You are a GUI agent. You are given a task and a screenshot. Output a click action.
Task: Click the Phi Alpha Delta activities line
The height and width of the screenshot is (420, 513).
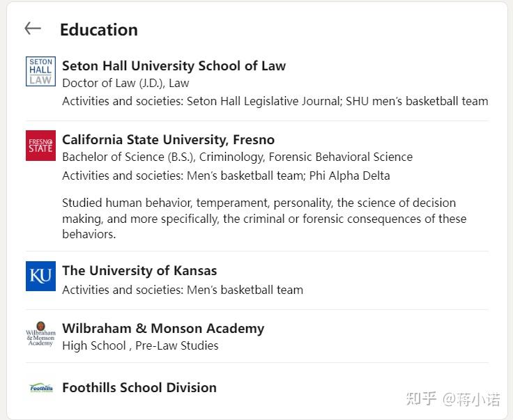[226, 176]
